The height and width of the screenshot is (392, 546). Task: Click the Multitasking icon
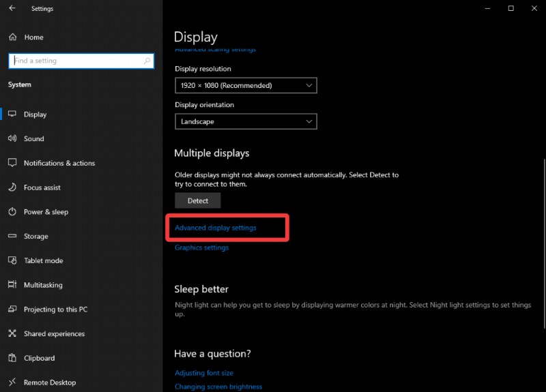(12, 284)
